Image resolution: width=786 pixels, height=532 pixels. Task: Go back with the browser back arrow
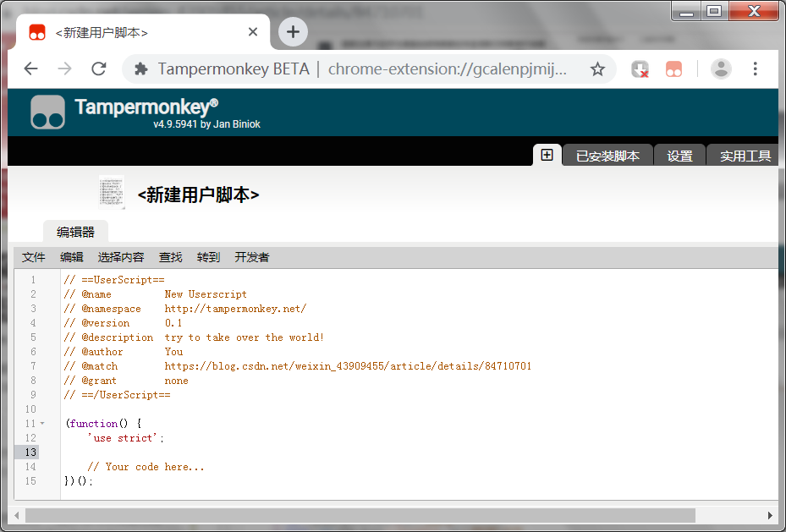(31, 69)
